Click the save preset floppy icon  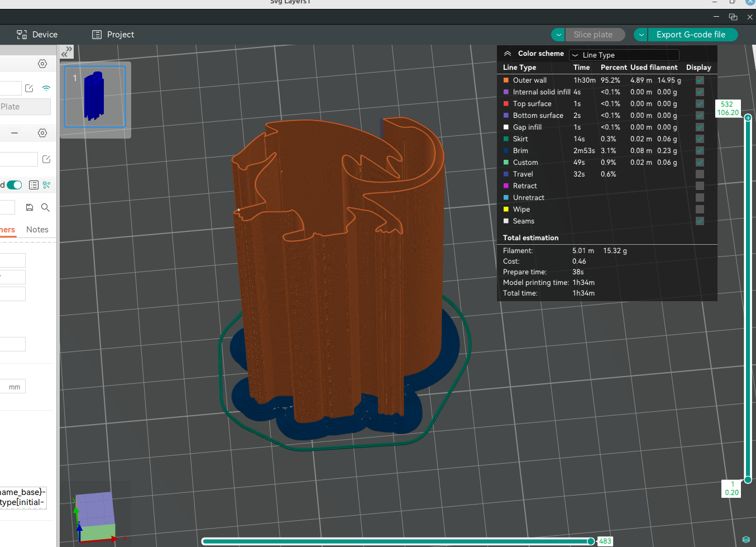[x=30, y=207]
